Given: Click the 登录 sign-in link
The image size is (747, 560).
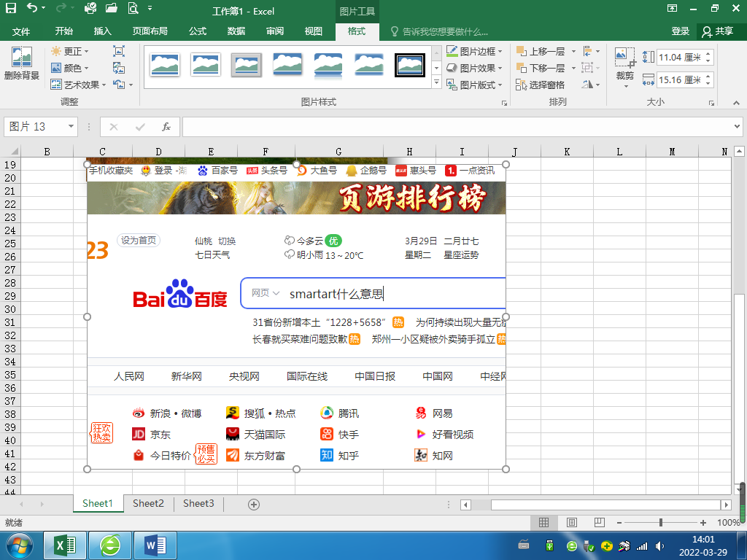Looking at the screenshot, I should coord(681,31).
